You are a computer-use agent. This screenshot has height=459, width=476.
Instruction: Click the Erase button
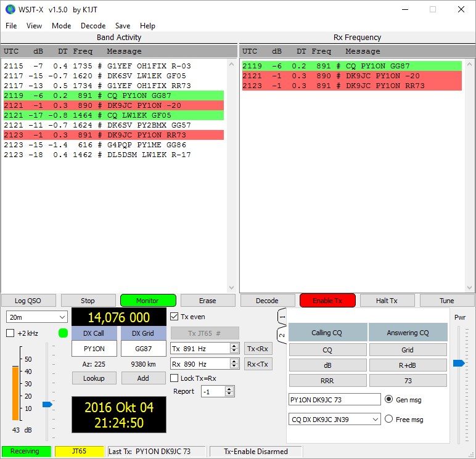[208, 301]
